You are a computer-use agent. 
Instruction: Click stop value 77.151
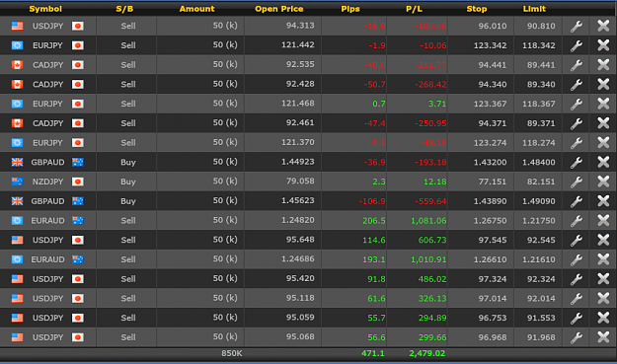point(493,182)
